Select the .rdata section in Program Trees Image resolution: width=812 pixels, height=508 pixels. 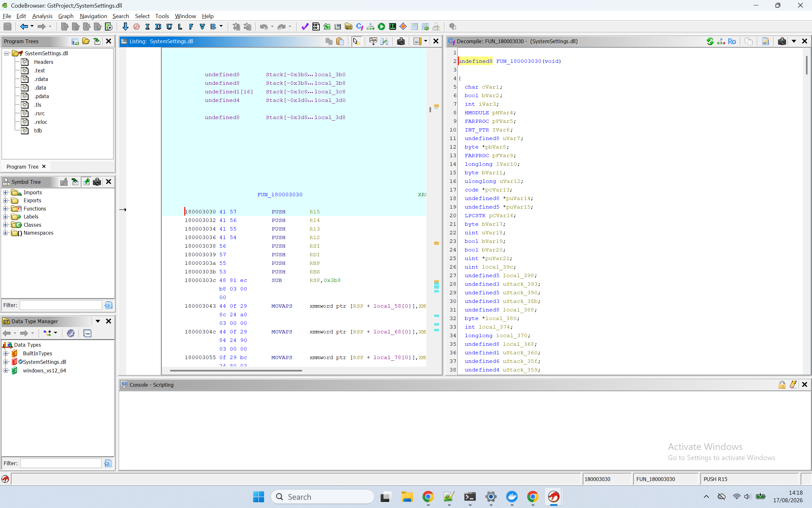click(41, 79)
